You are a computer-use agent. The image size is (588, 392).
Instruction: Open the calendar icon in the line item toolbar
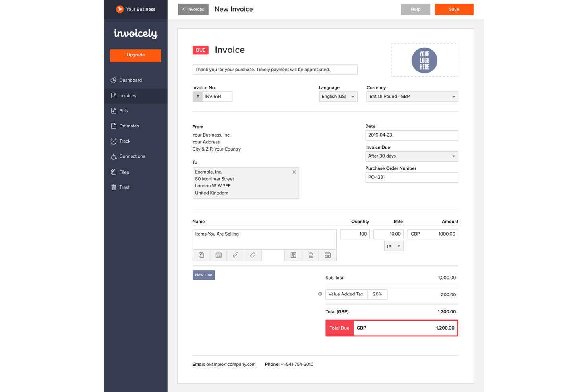pos(219,255)
